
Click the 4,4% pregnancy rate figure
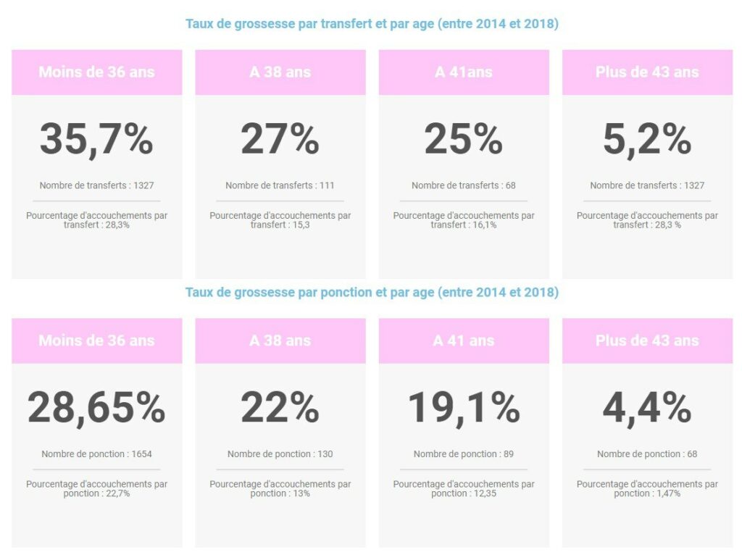click(x=647, y=408)
